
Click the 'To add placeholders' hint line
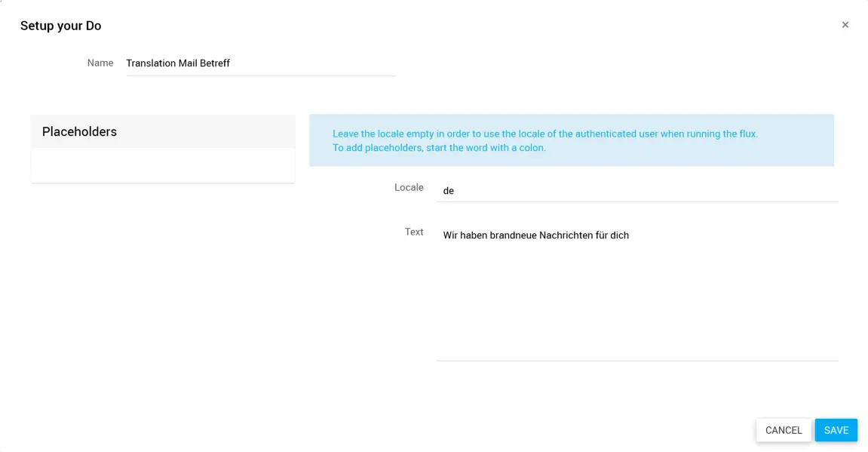439,148
